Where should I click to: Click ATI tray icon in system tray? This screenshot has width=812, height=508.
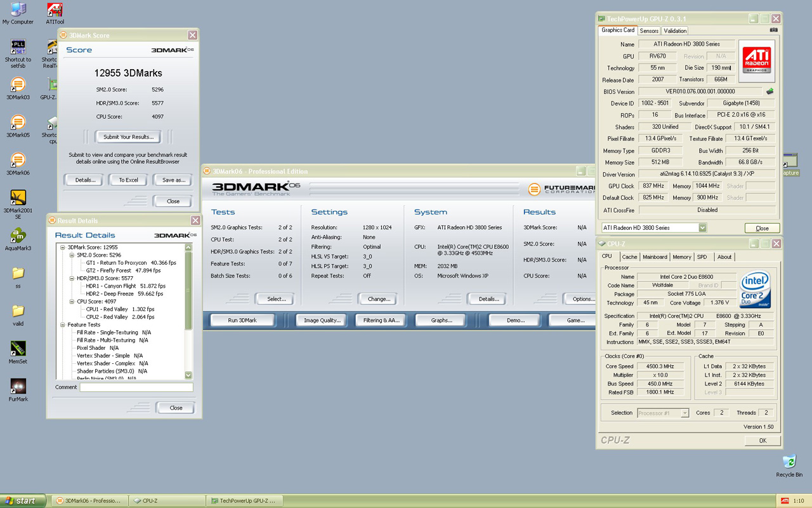pyautogui.click(x=785, y=500)
